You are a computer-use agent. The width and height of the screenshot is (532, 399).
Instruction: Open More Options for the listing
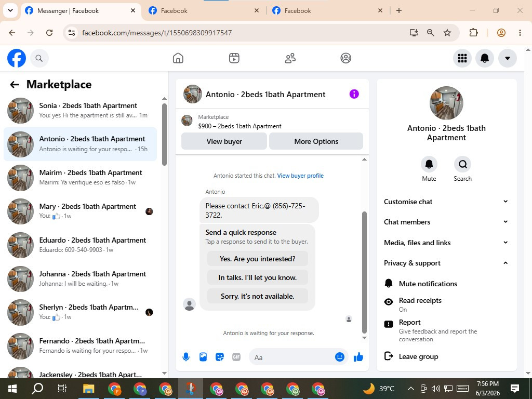[x=316, y=141]
